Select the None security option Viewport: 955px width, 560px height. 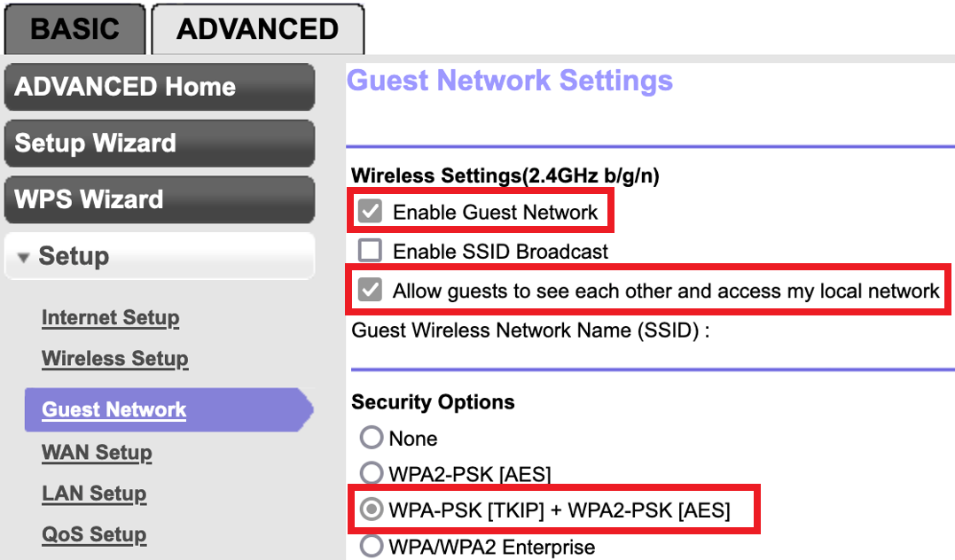tap(372, 438)
